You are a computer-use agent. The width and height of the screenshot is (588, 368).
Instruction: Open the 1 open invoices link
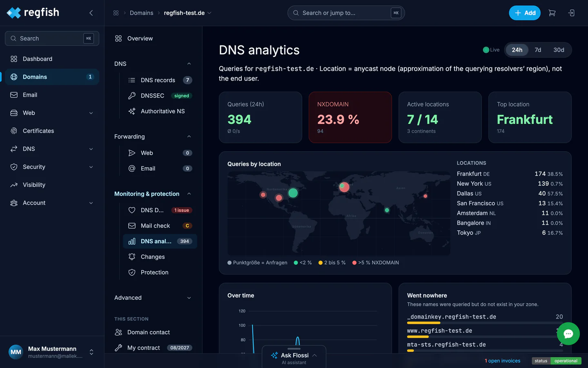(502, 361)
